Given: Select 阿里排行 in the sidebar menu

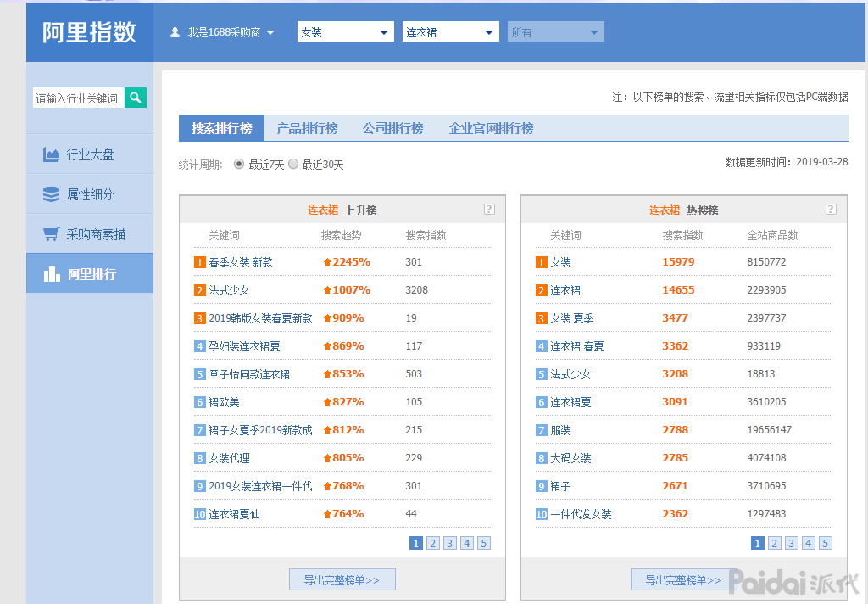Looking at the screenshot, I should pos(90,273).
